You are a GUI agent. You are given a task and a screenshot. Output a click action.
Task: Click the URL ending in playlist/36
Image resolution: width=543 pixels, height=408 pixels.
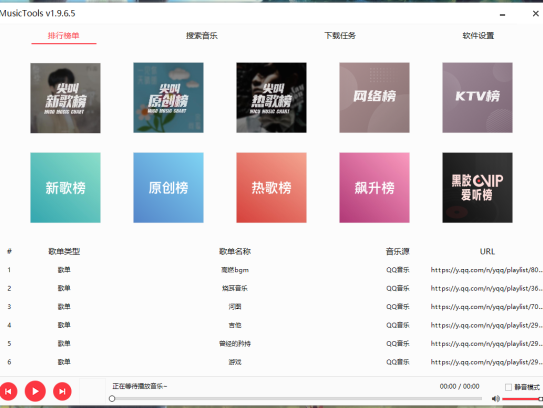point(487,288)
